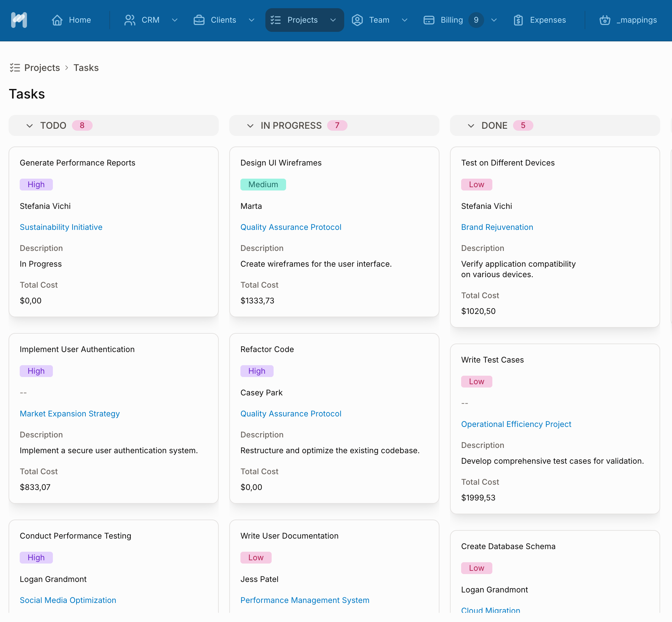Click the CRM people icon
672x622 pixels.
(x=130, y=20)
